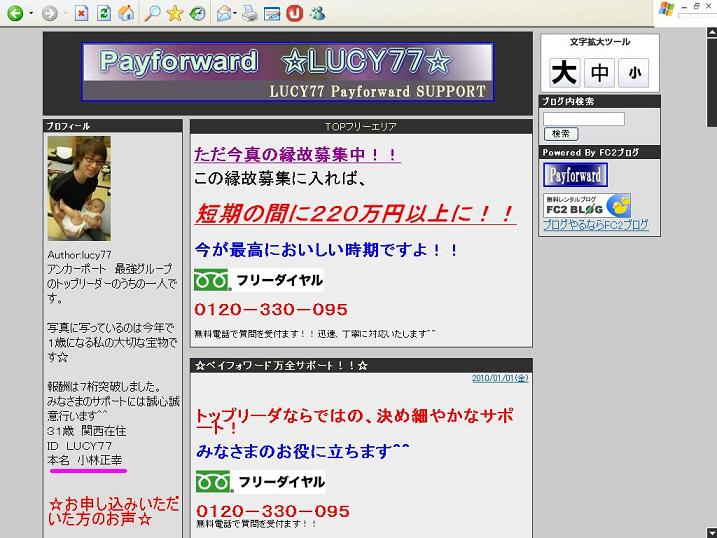The image size is (717, 538).
Task: Click the Print printer icon
Action: 250,13
